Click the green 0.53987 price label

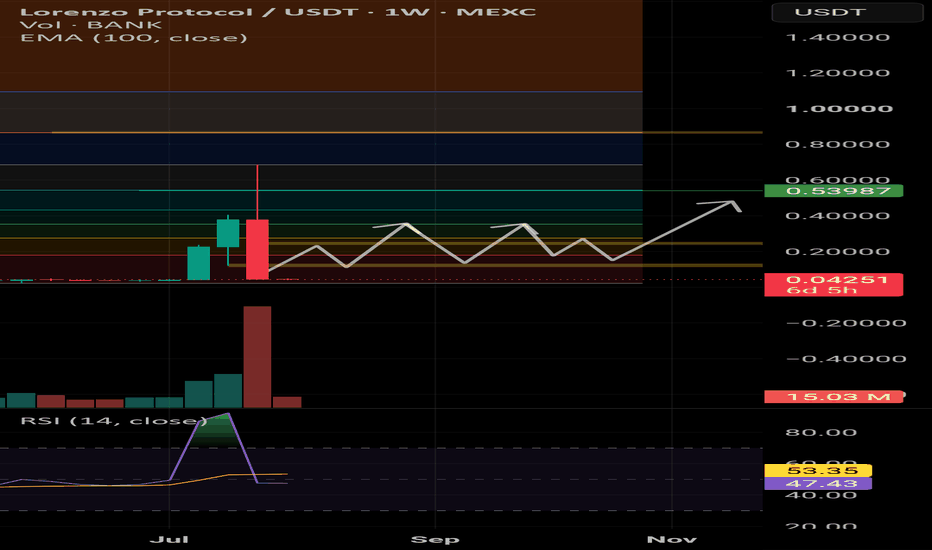coord(833,191)
